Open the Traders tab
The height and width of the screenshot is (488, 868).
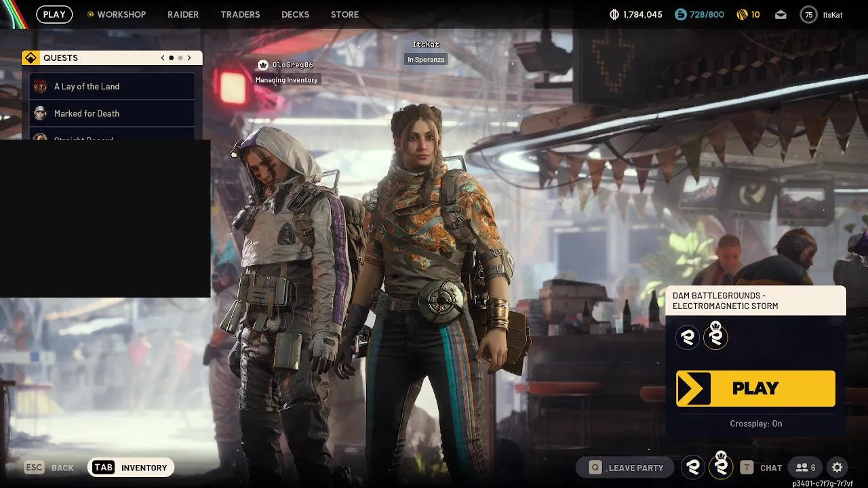(240, 14)
